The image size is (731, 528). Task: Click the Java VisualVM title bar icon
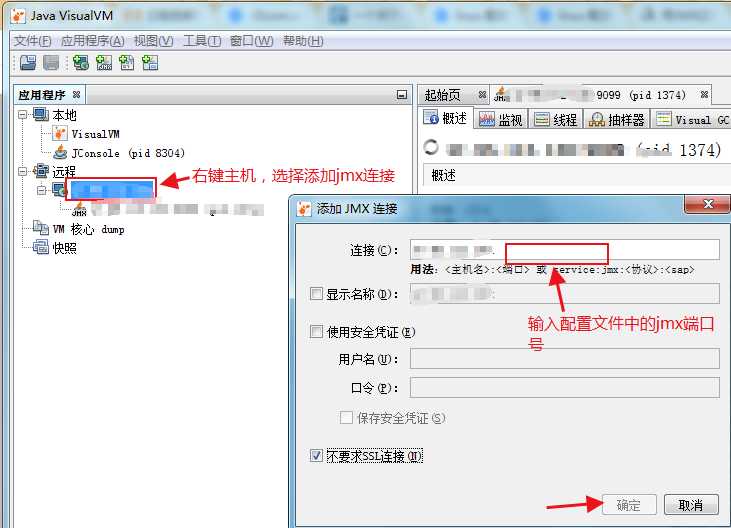pos(18,15)
